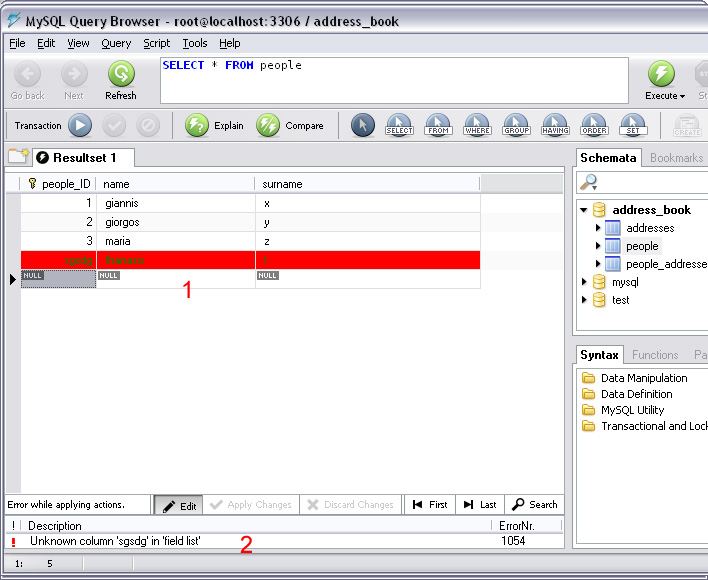Image resolution: width=708 pixels, height=580 pixels.
Task: Click Apply Changes button
Action: coord(251,505)
